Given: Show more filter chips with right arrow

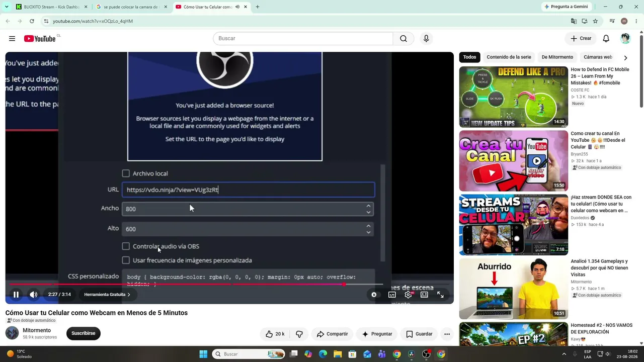Looking at the screenshot, I should pyautogui.click(x=625, y=57).
